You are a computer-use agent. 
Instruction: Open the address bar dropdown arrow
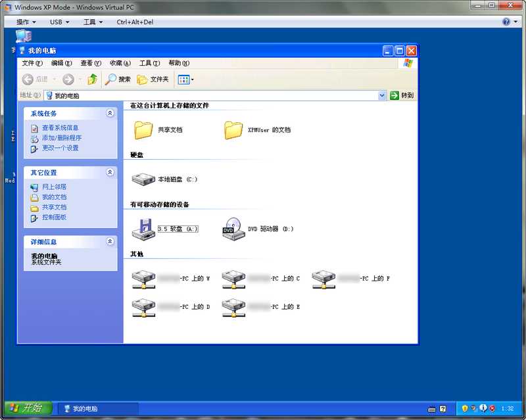coord(382,95)
